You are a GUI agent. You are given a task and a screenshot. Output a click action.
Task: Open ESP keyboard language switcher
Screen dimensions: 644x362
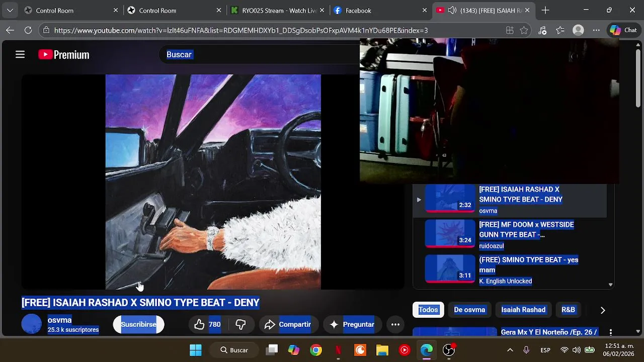coord(545,350)
